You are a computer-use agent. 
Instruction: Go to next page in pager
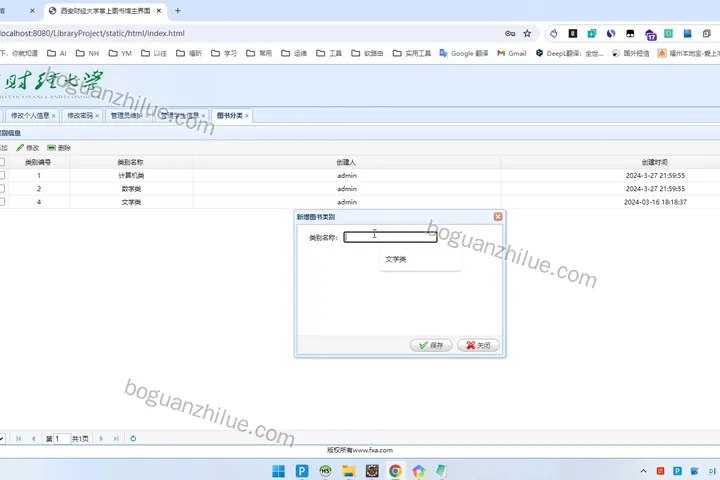click(x=101, y=439)
